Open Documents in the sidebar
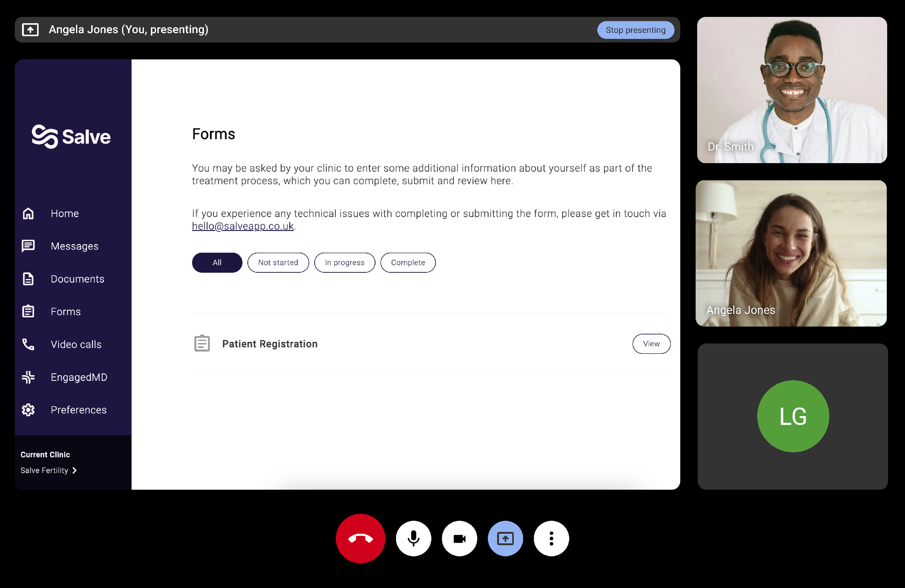 (78, 279)
